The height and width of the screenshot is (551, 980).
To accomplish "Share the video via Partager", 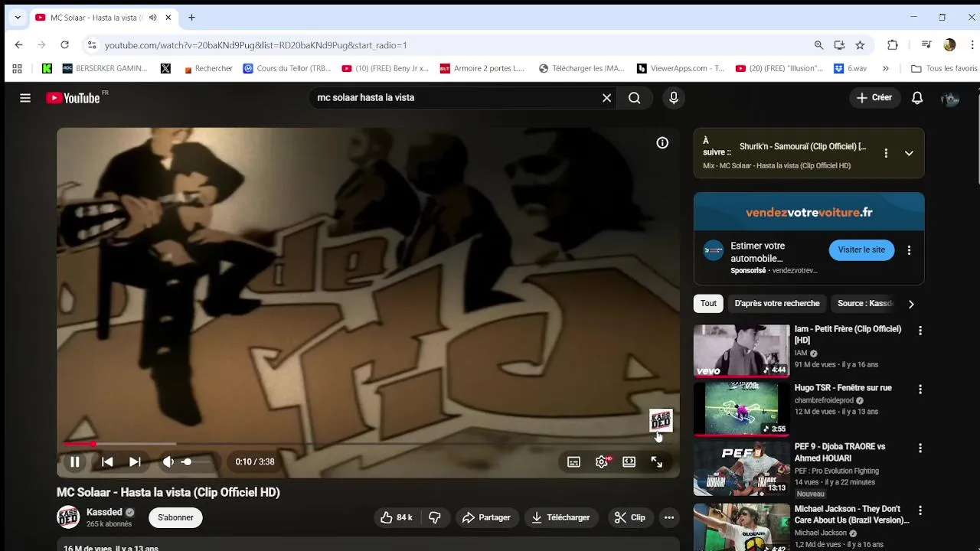I will (486, 517).
